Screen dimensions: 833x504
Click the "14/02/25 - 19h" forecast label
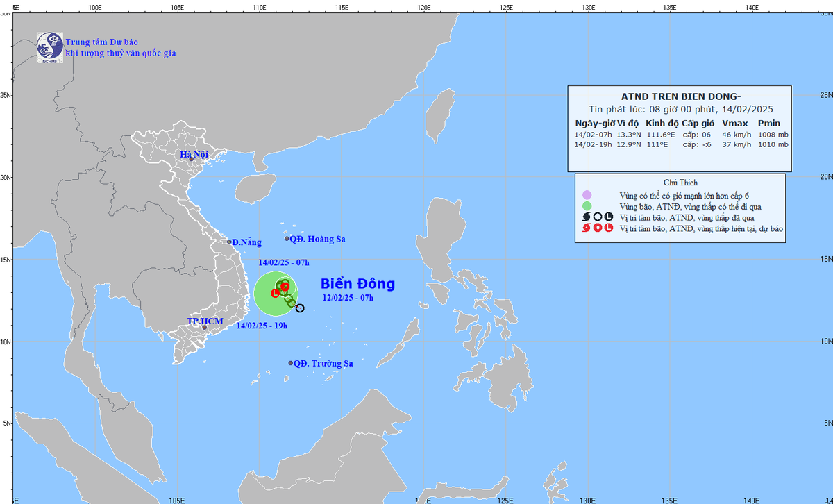262,325
